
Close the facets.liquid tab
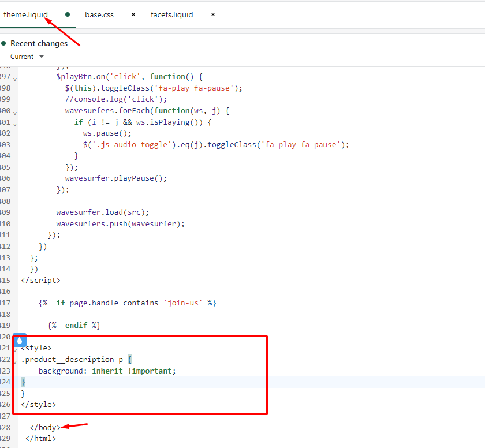pos(213,14)
